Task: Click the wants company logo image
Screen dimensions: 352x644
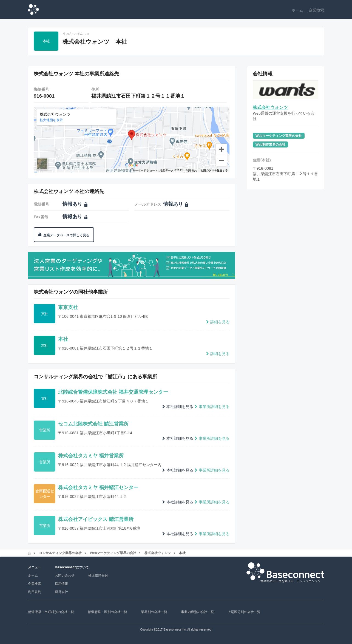Action: [x=285, y=90]
